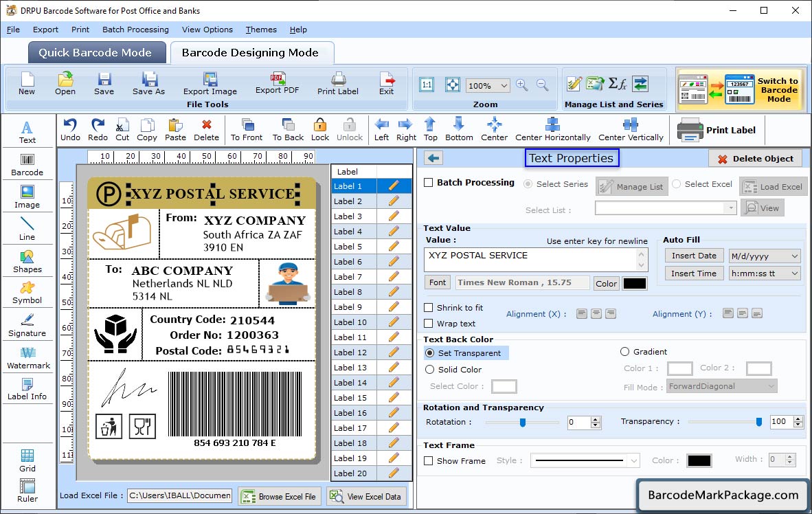This screenshot has width=812, height=514.
Task: Switch to Quick Barcode Mode tab
Action: [x=97, y=52]
